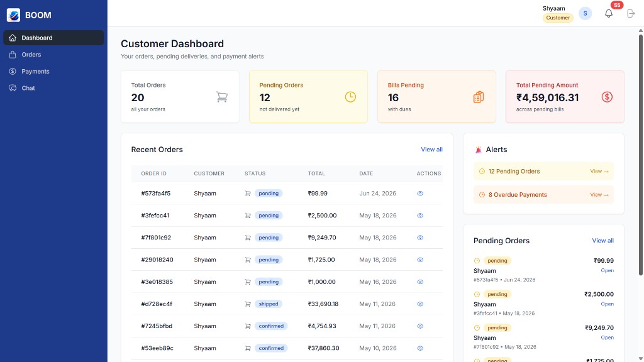Open Payments from the sidebar

click(53, 72)
